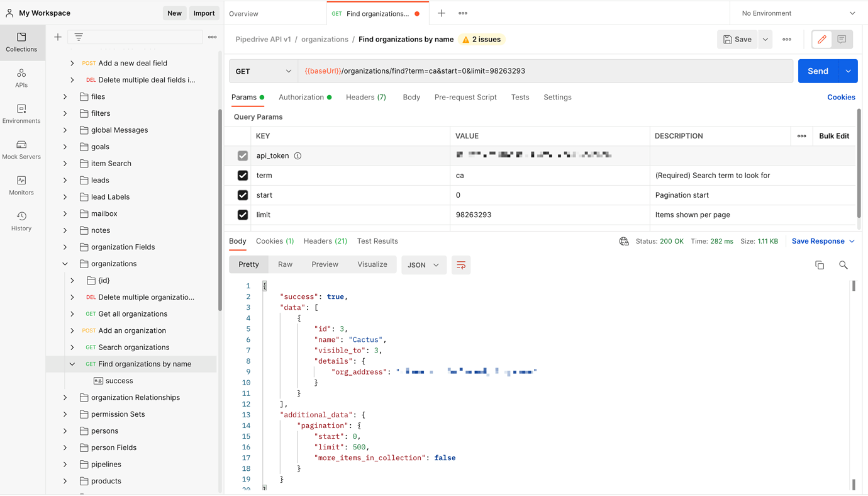Toggle line wrapping in the response viewer
The height and width of the screenshot is (496, 868).
[x=461, y=265]
